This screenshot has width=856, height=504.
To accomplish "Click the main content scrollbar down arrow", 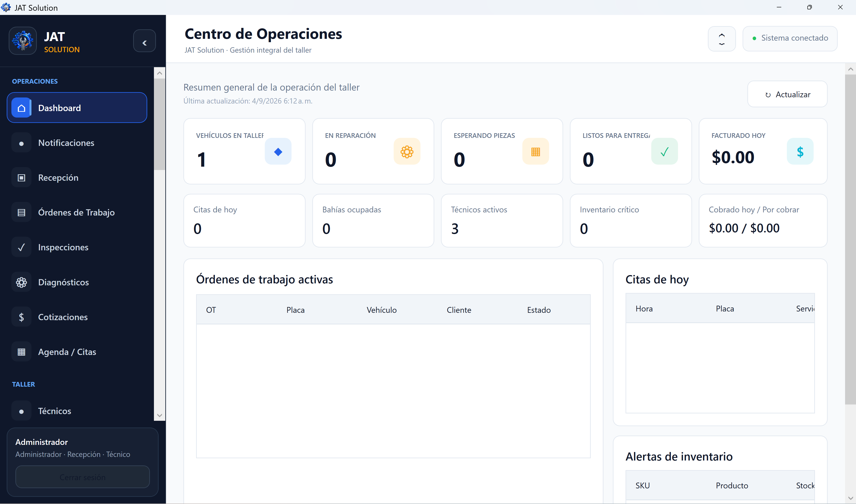I will click(850, 498).
